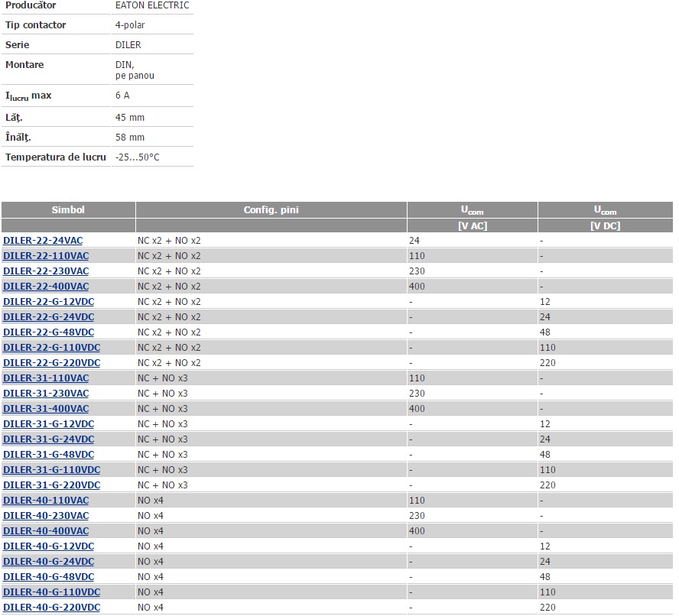Click the 6 A max current value
679x616 pixels.
pyautogui.click(x=122, y=96)
